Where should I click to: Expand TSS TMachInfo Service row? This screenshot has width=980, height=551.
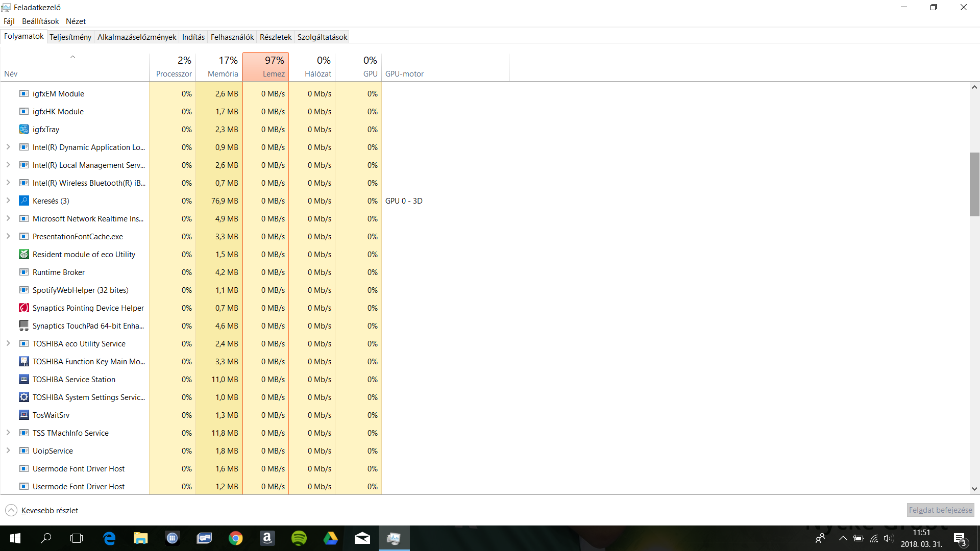(x=8, y=433)
